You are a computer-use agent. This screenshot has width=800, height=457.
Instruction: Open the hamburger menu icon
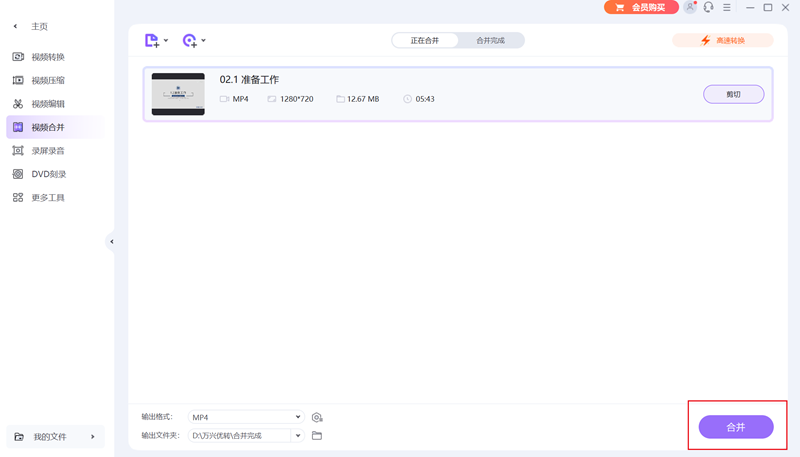(727, 7)
